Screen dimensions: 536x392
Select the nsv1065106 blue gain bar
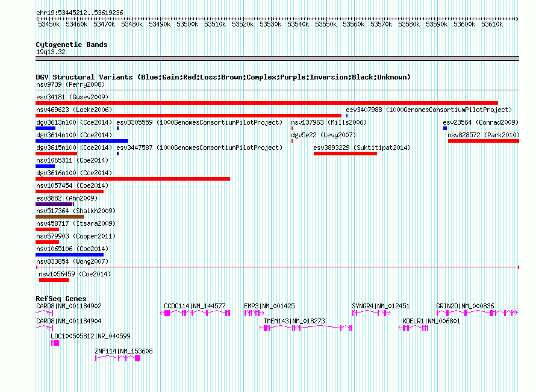[x=69, y=255]
